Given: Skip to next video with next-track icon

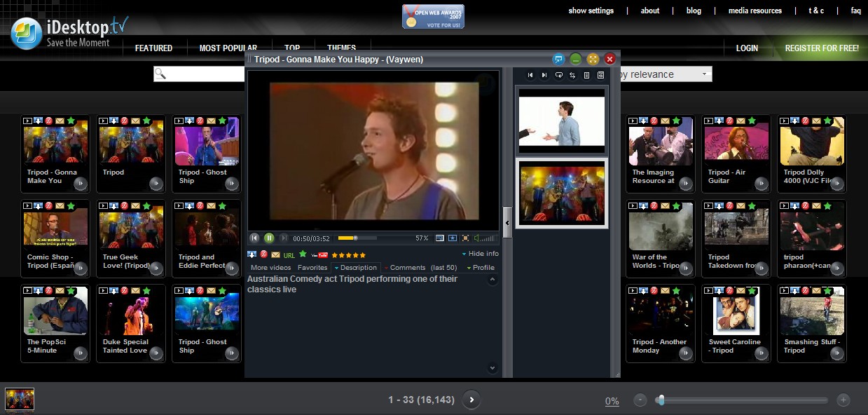Looking at the screenshot, I should point(544,74).
